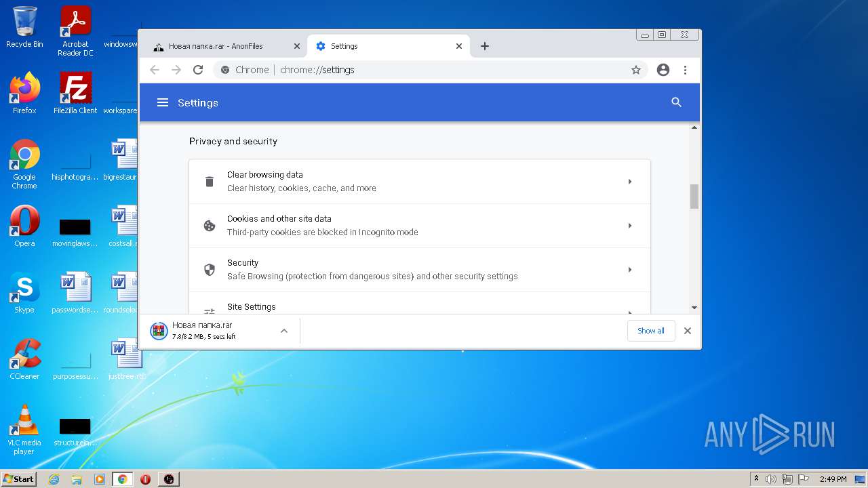Close the downloads bar
Viewport: 868px width, 488px height.
click(x=687, y=331)
